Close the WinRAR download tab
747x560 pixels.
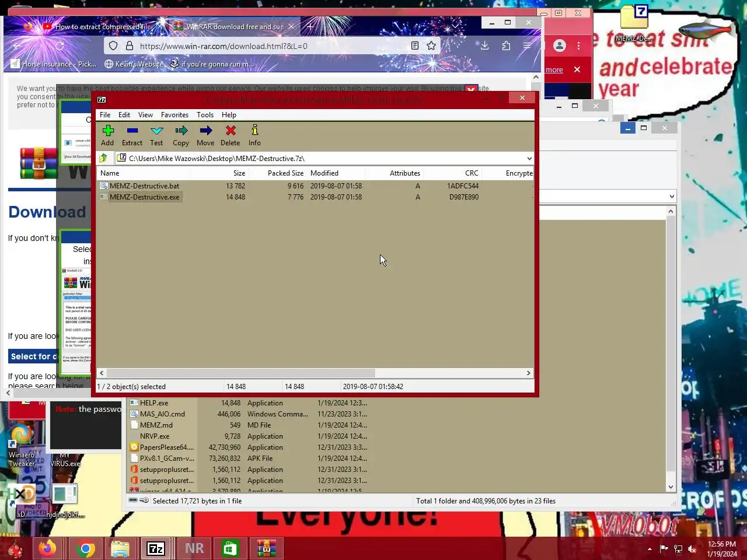291,27
